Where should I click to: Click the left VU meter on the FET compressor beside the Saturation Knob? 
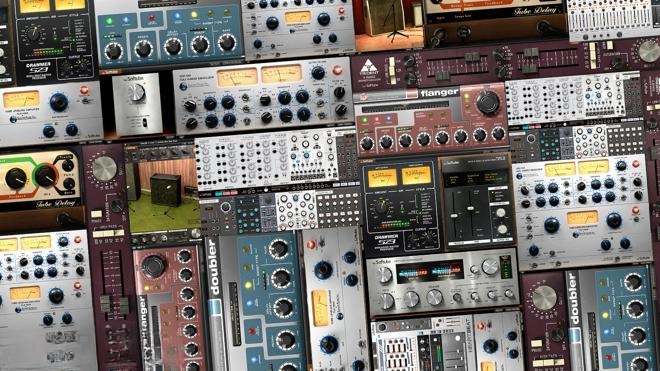(x=237, y=78)
